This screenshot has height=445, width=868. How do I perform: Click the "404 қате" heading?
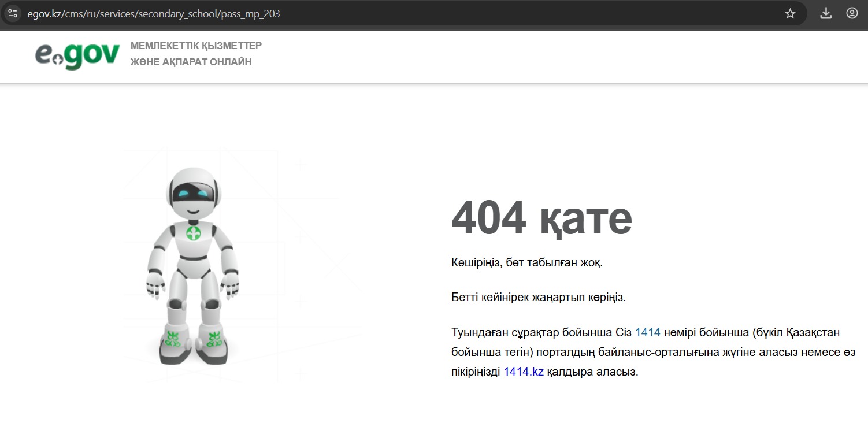541,218
